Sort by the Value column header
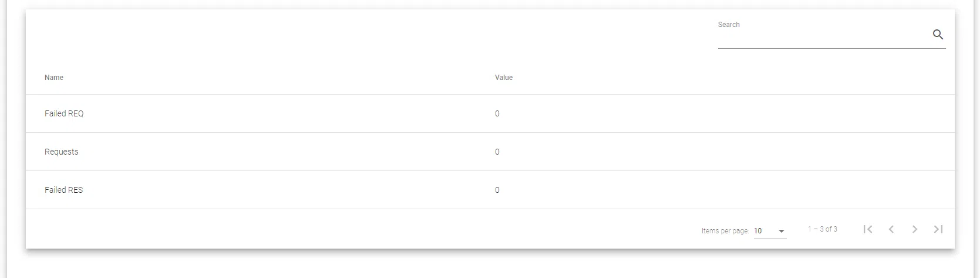 click(x=504, y=78)
